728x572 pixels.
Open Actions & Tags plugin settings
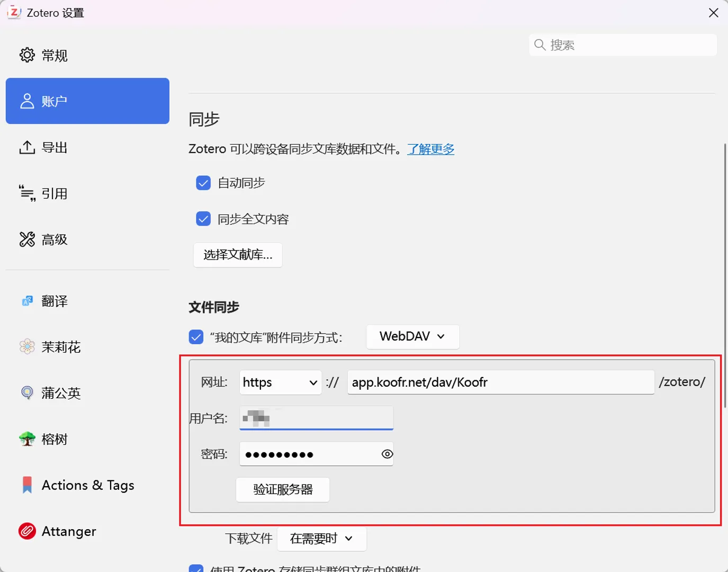coord(87,485)
